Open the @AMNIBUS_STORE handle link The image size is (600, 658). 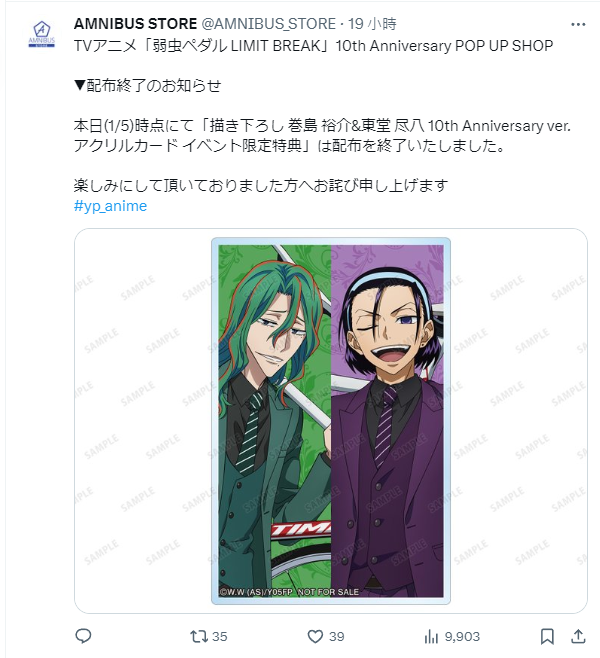269,24
